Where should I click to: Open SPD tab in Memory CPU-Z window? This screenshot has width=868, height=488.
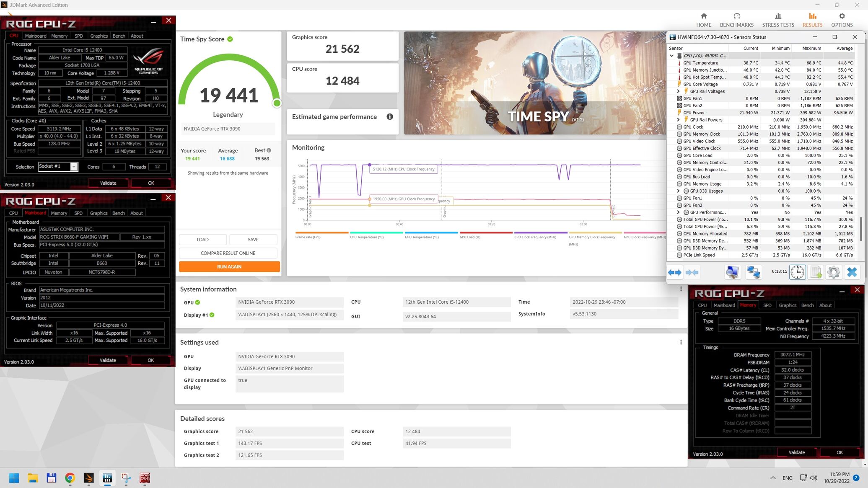click(767, 305)
